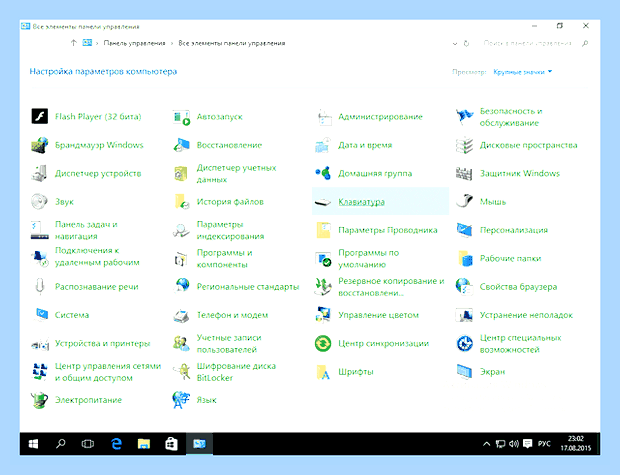Open the Диспетчер учетных данных icon
The height and width of the screenshot is (475, 620).
tap(181, 174)
